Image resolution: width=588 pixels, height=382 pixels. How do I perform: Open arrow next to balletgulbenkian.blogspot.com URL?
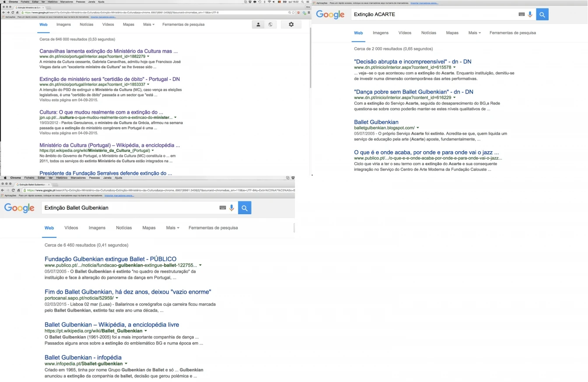tap(418, 128)
